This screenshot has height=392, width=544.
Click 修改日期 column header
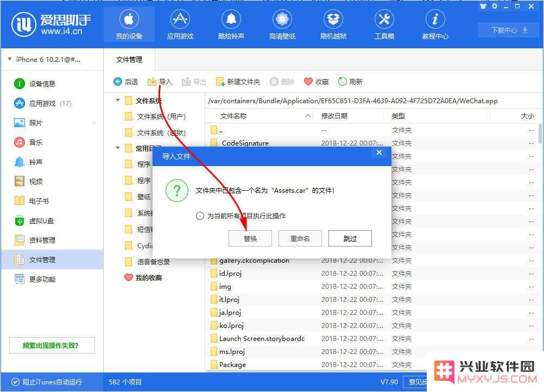348,116
